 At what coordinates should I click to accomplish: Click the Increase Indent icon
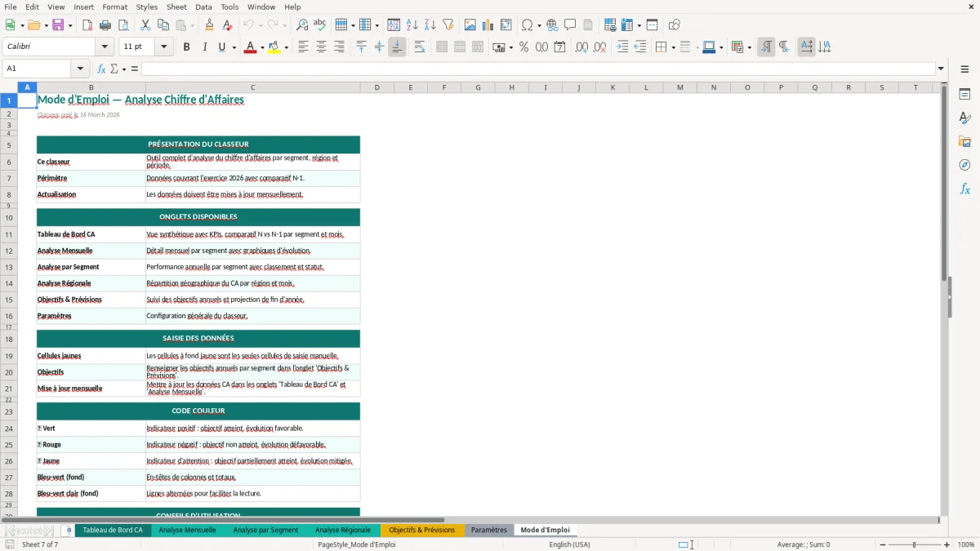point(623,47)
